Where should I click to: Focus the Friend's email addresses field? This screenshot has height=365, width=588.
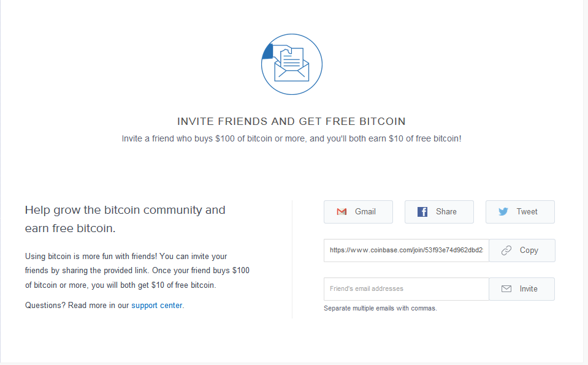(x=406, y=289)
